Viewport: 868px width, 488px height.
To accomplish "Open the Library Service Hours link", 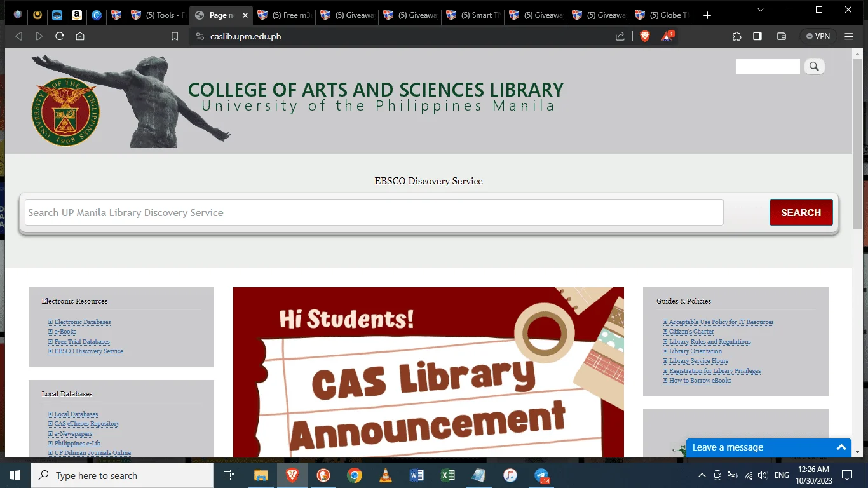I will [698, 361].
